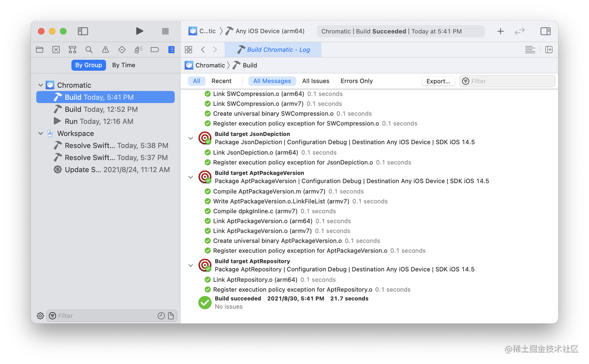
Task: Toggle the navigator sidebar panel
Action: point(83,31)
